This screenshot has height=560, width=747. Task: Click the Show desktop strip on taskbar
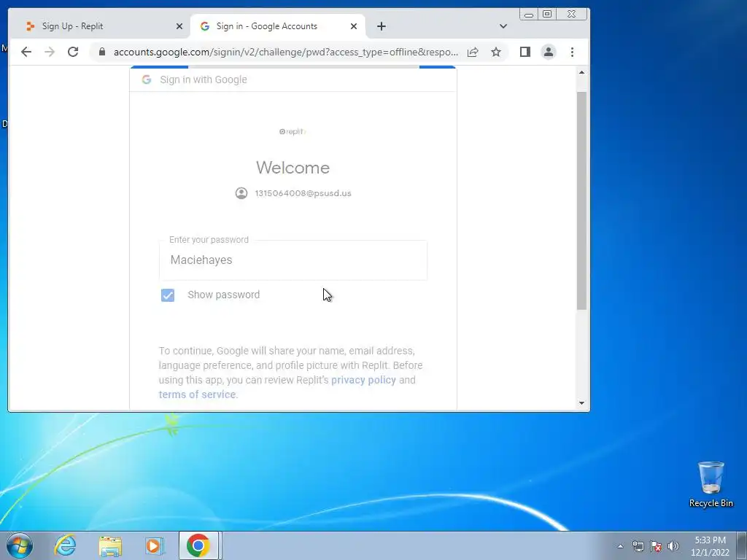click(x=742, y=545)
